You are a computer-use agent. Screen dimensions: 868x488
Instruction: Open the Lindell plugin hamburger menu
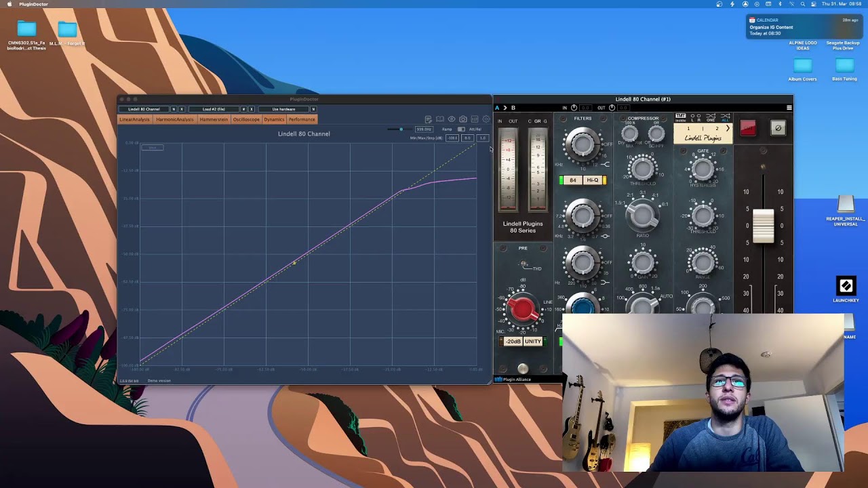pyautogui.click(x=789, y=108)
